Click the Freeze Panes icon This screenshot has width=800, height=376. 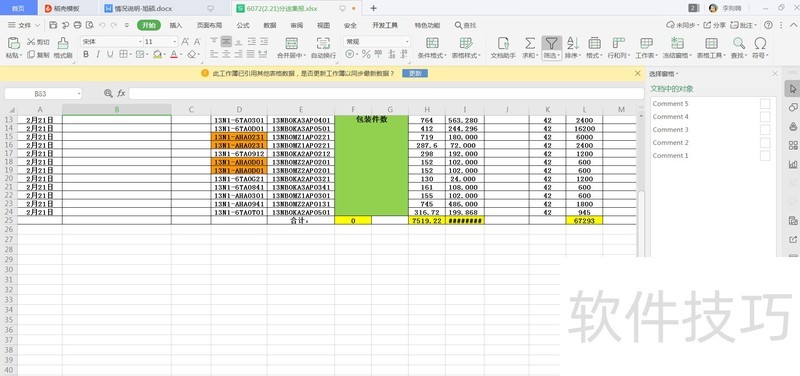pos(678,43)
